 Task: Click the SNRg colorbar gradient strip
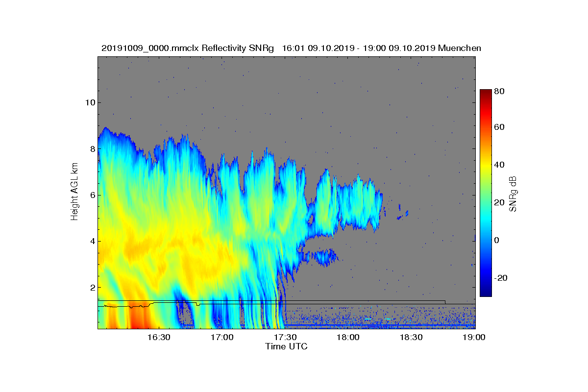(486, 193)
